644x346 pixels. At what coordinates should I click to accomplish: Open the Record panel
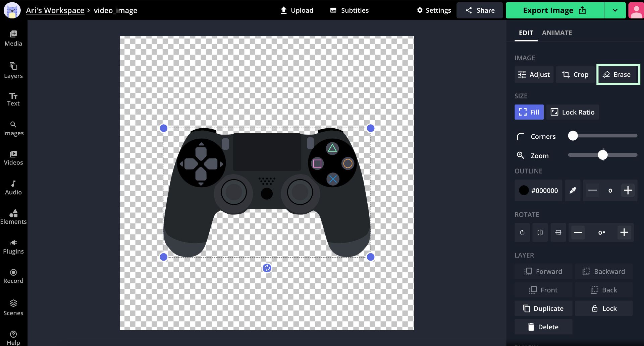click(13, 277)
